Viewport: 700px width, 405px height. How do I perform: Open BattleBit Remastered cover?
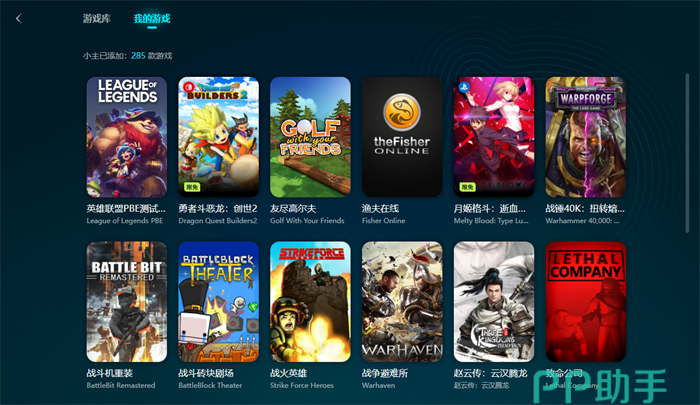click(x=127, y=302)
